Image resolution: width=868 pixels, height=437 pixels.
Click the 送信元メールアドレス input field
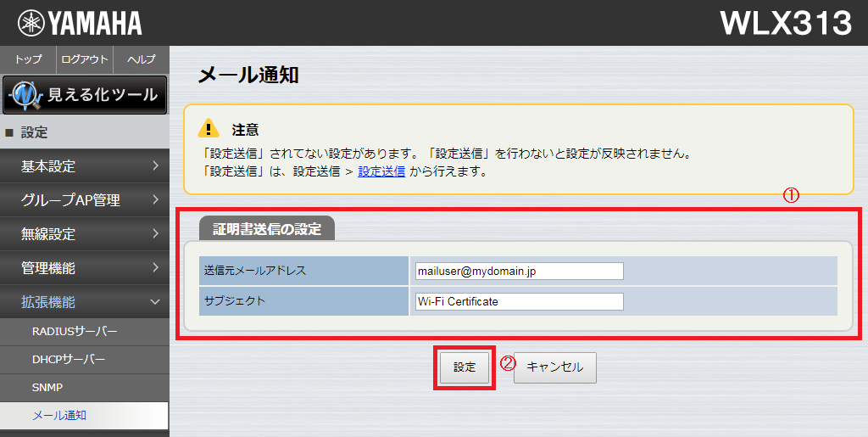pyautogui.click(x=520, y=272)
